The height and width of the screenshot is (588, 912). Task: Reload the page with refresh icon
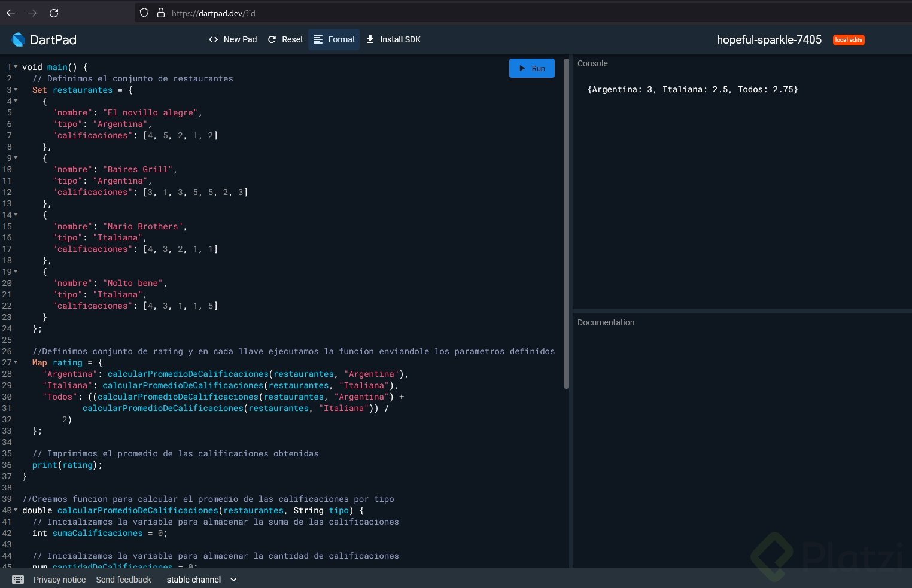pyautogui.click(x=54, y=13)
